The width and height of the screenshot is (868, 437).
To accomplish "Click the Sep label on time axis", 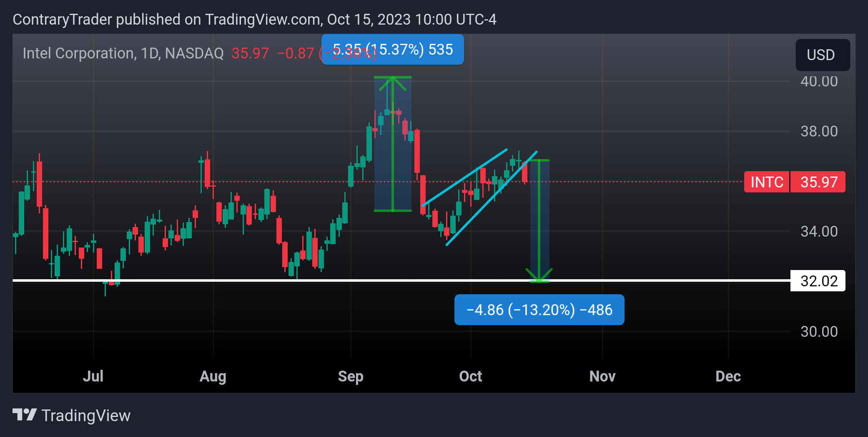I will point(351,376).
